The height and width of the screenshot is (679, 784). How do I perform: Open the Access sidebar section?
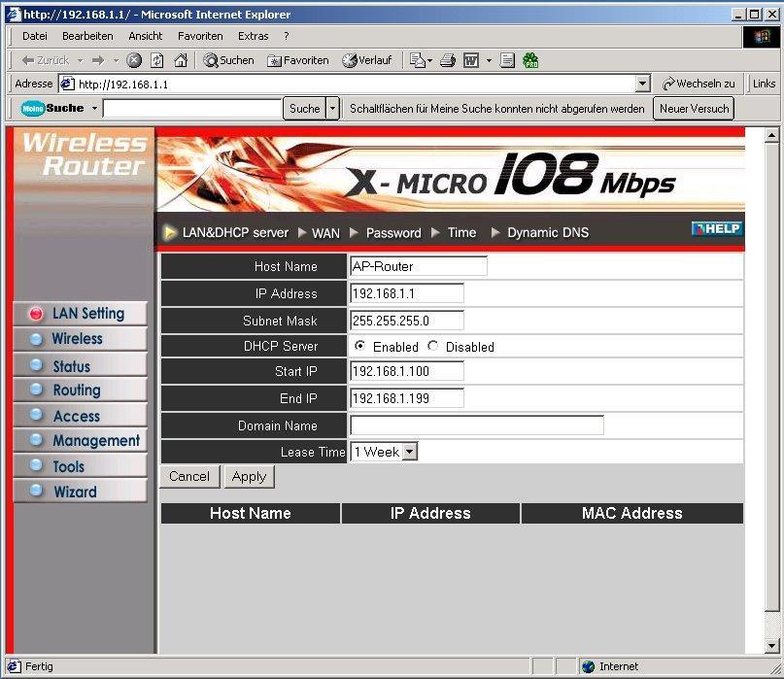click(x=80, y=415)
